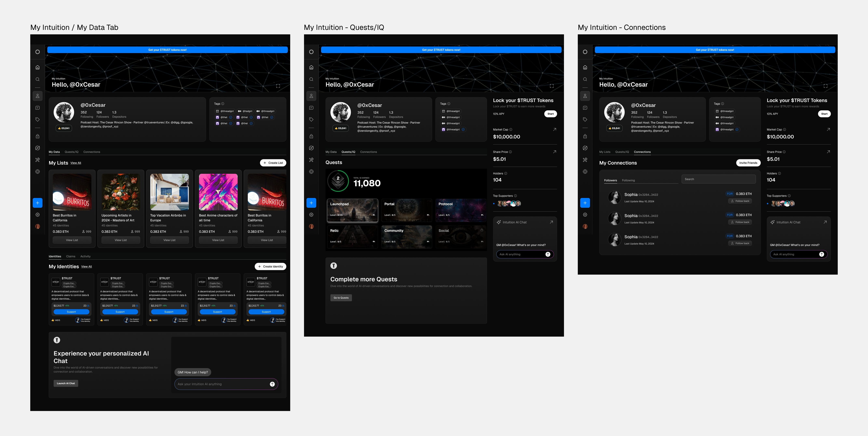This screenshot has height=436, width=868.
Task: Expand Market Cap arrow in Quests/IQ frame
Action: pos(554,129)
